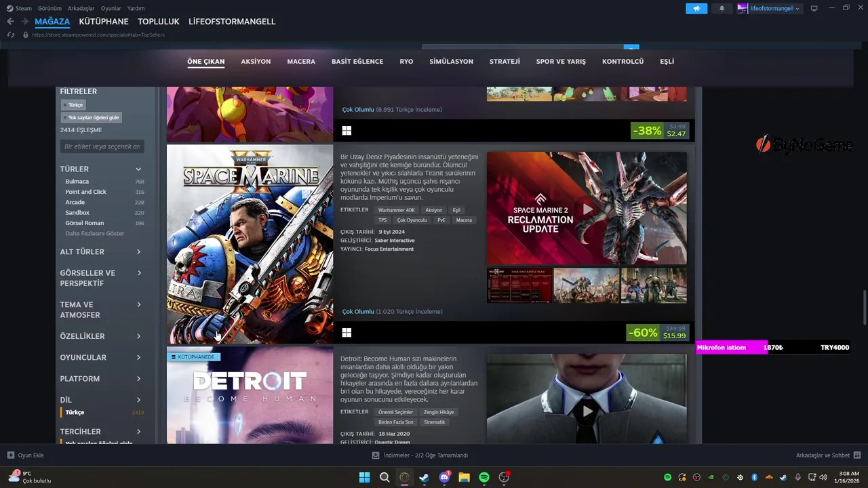868x488 pixels.
Task: Go back with the navigation arrow
Action: pos(10,22)
